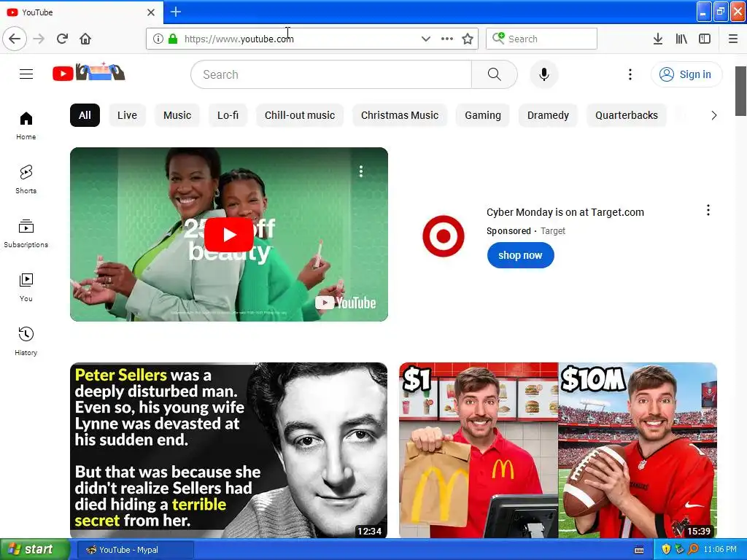Open the Windows start button
The height and width of the screenshot is (560, 747).
coord(34,550)
